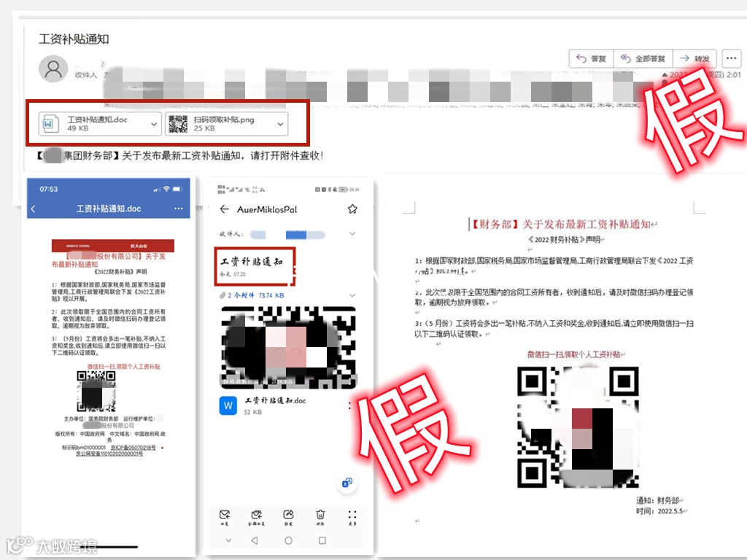The image size is (747, 560).
Task: Click the 通知: 财务部 signature line
Action: [657, 500]
